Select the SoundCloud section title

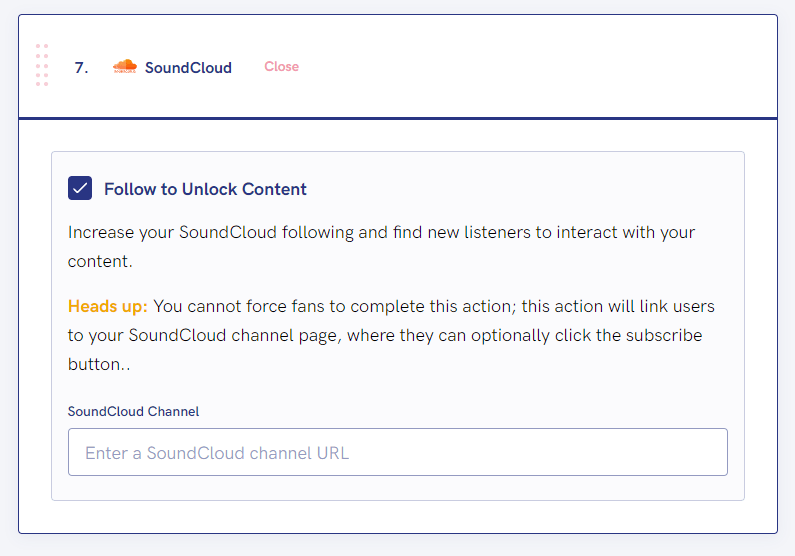pos(188,67)
